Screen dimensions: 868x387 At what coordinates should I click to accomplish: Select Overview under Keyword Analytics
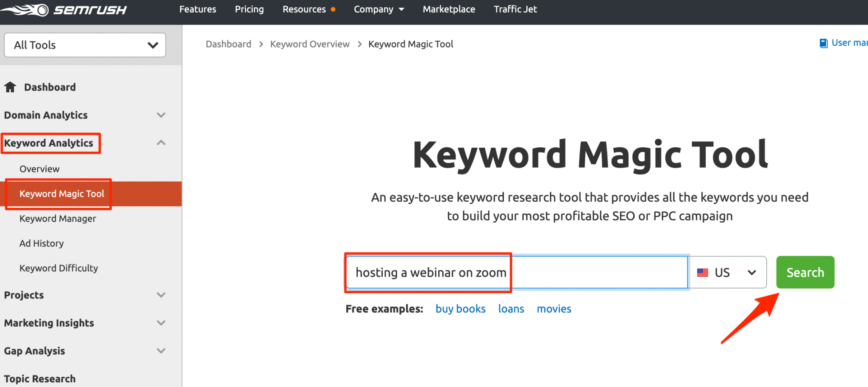point(39,169)
